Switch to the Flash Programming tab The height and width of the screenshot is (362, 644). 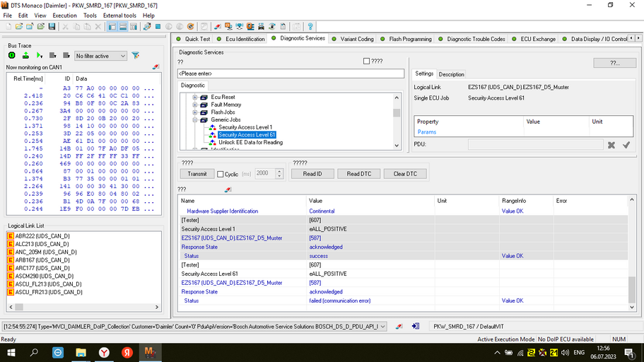(x=406, y=39)
